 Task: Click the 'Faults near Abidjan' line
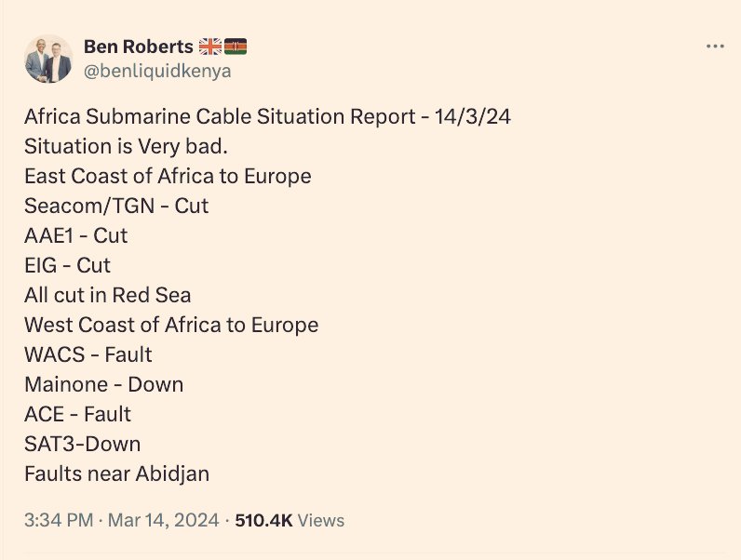pos(116,473)
